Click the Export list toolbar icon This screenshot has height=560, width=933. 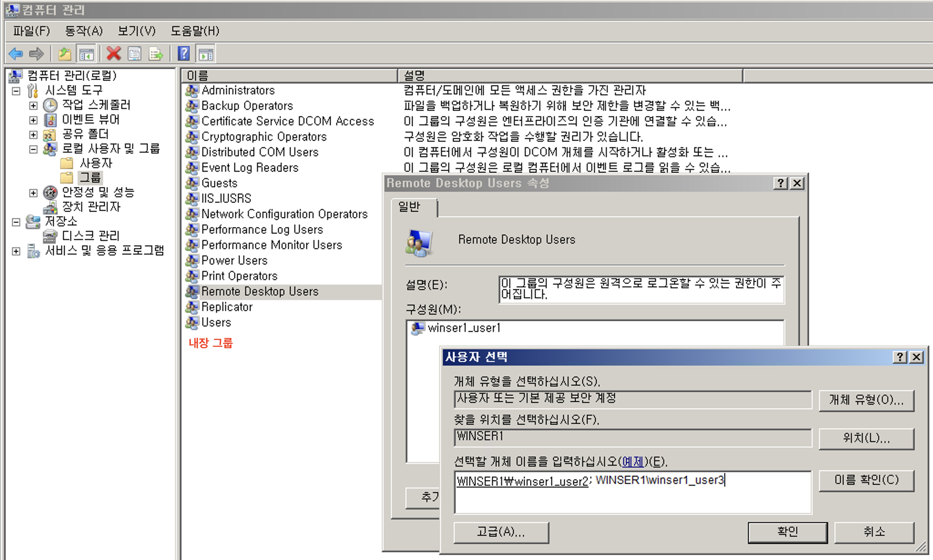coord(156,54)
